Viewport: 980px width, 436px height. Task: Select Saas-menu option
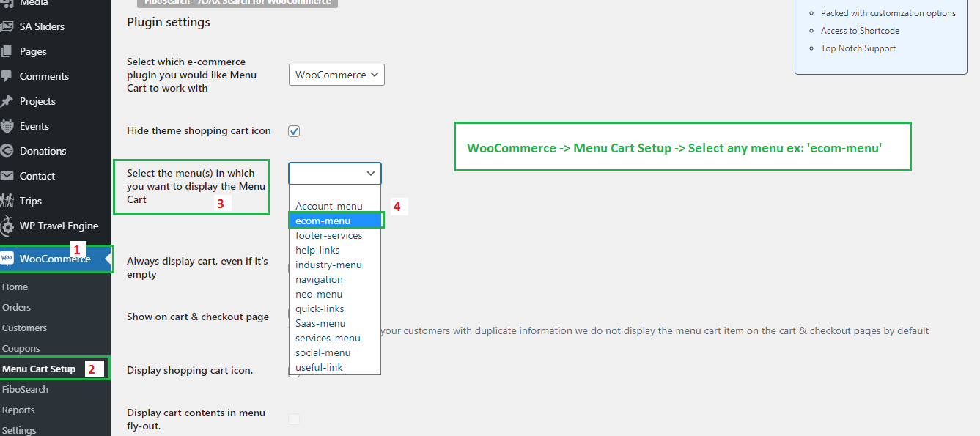[x=334, y=323]
